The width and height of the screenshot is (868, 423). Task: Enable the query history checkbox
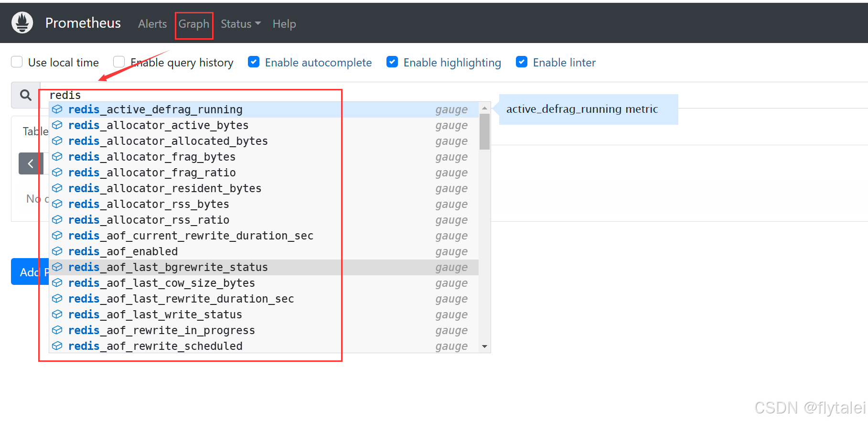click(x=119, y=62)
